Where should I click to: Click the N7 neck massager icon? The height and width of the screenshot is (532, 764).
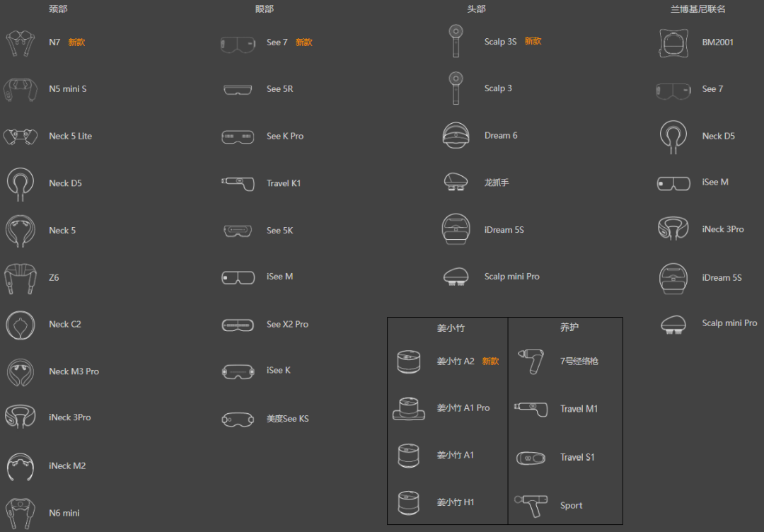[20, 42]
